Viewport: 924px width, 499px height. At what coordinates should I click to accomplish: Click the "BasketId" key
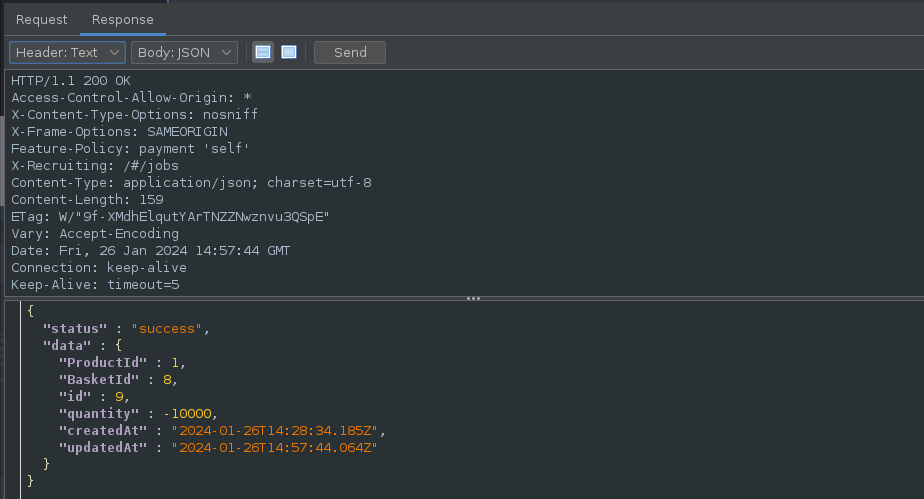pos(98,380)
